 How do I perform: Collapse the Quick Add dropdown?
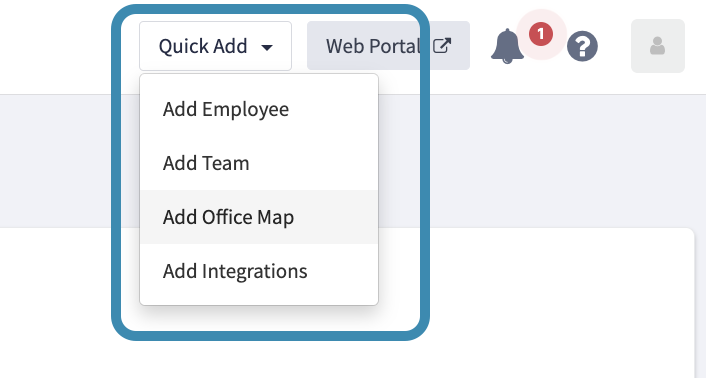(x=215, y=46)
